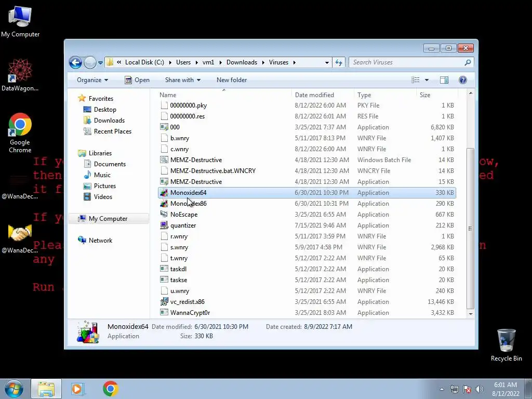Image resolution: width=532 pixels, height=399 pixels.
Task: Click the file list vertical scrollbar thumb
Action: pyautogui.click(x=470, y=228)
